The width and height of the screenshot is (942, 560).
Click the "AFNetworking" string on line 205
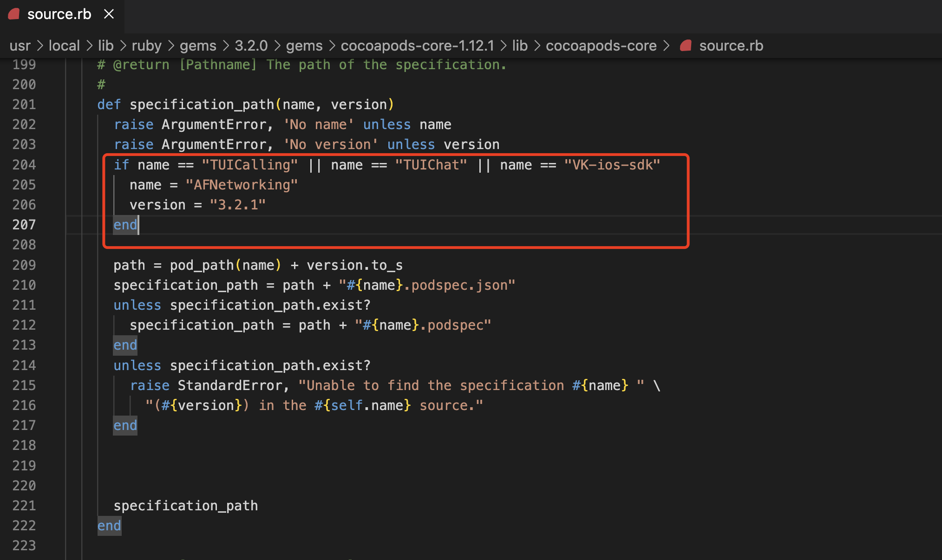coord(242,185)
